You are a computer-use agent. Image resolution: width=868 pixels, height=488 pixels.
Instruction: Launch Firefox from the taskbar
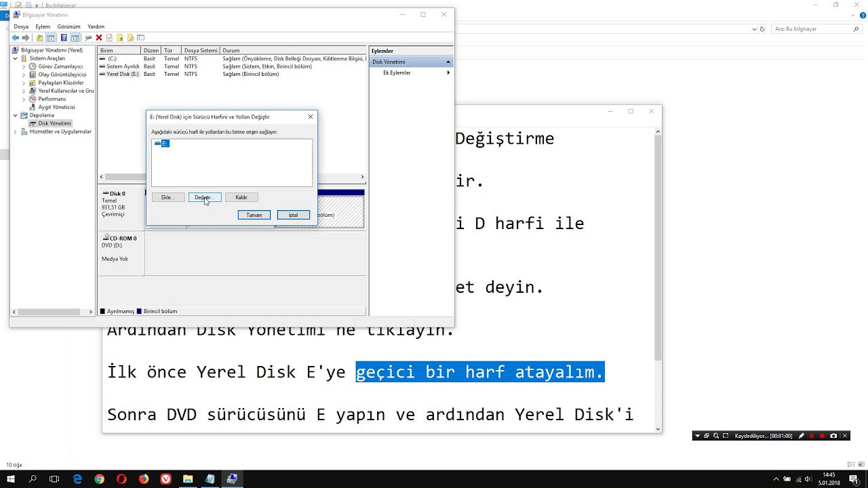click(144, 479)
